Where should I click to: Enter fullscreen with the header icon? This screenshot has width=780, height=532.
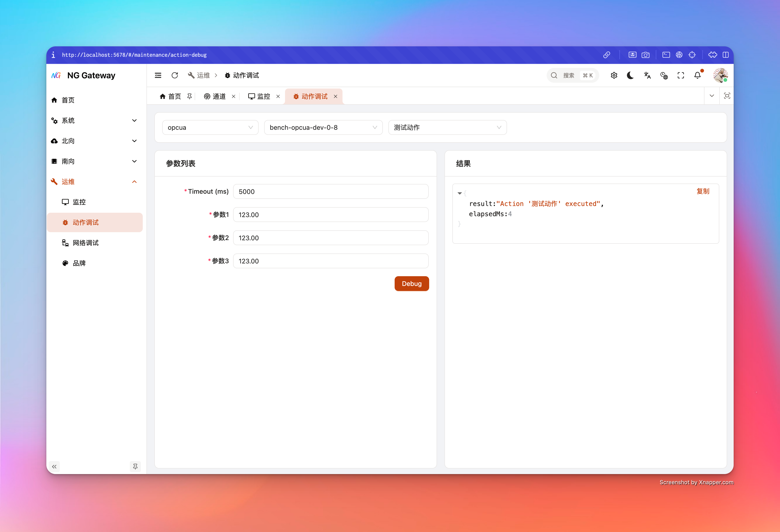pyautogui.click(x=680, y=75)
